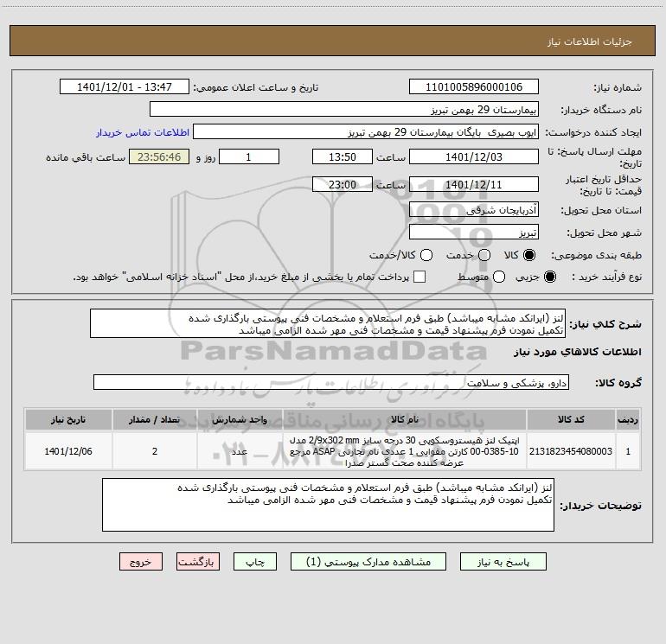Click the جزئیات اطلاعات نیاز header title

[590, 41]
